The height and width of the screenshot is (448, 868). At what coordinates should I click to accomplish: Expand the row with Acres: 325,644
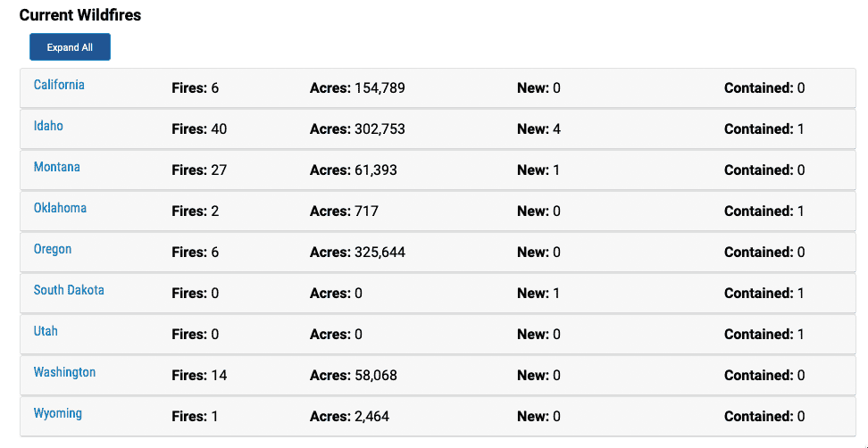pyautogui.click(x=438, y=253)
